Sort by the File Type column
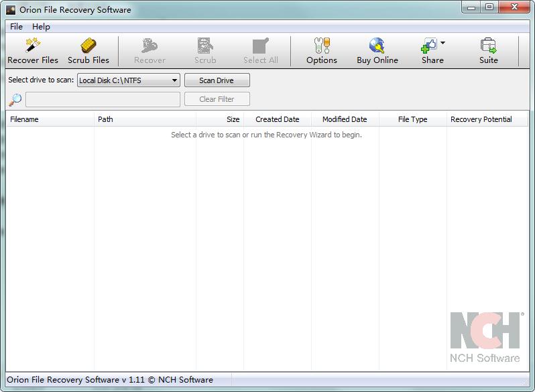This screenshot has width=535, height=392. click(412, 119)
